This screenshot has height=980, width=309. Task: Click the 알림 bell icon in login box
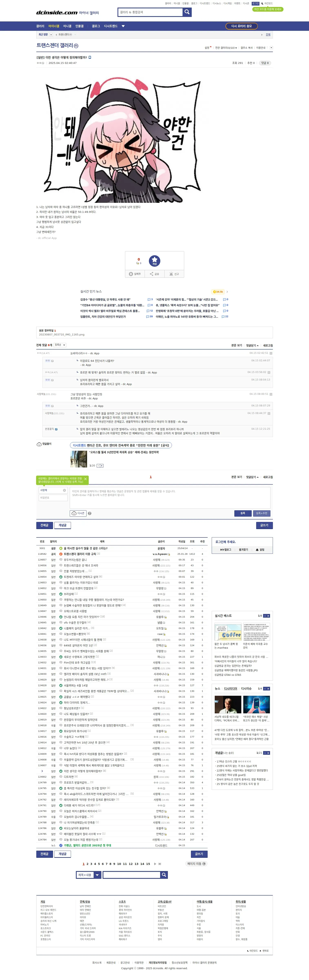click(x=257, y=550)
